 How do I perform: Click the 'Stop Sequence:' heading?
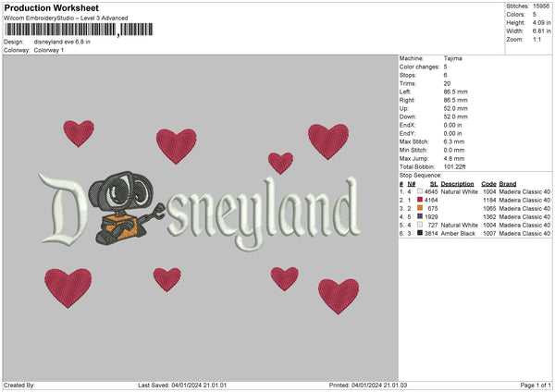pyautogui.click(x=421, y=175)
